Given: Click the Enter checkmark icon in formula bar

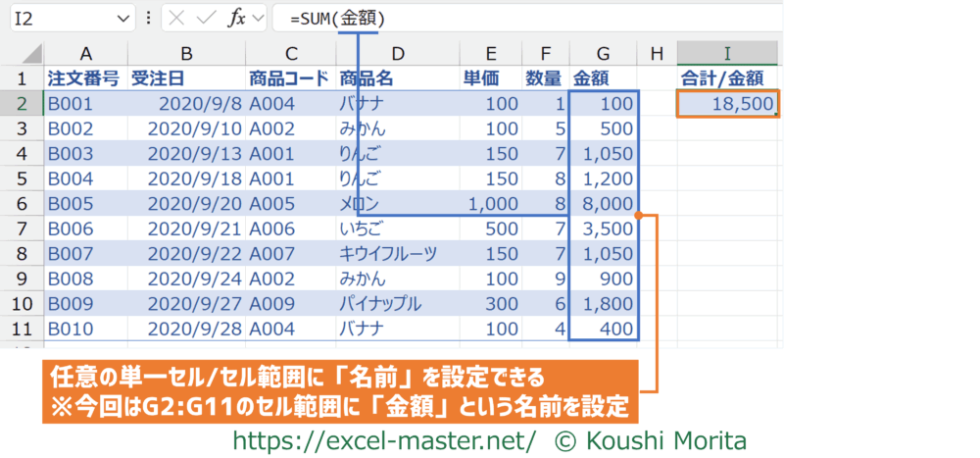Looking at the screenshot, I should pos(206,18).
